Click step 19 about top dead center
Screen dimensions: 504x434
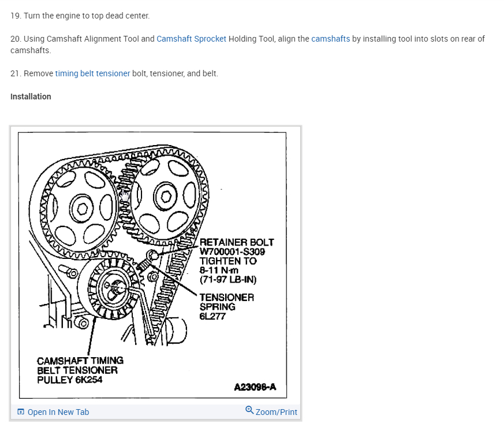(80, 16)
